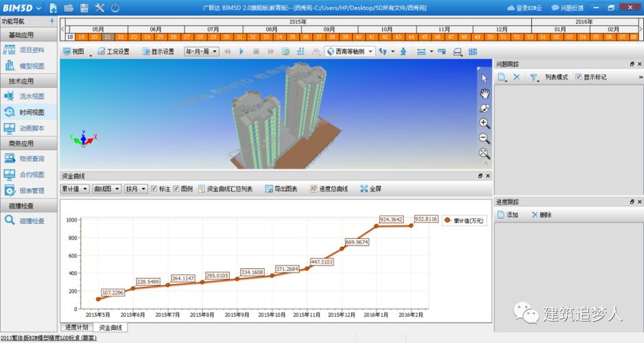644x343 pixels.
Task: Select the 商务应用 section header
Action: click(x=29, y=143)
